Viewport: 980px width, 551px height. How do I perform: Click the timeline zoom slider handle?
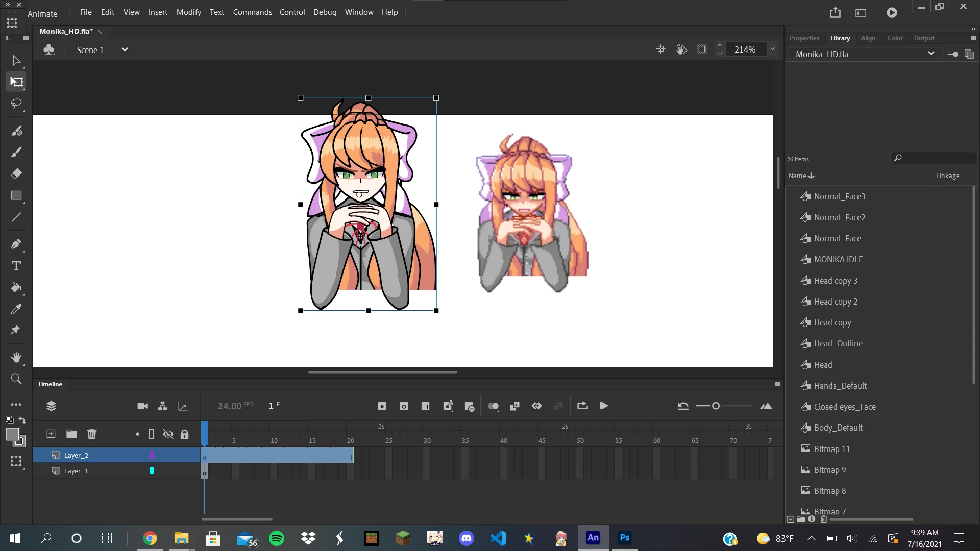[x=716, y=406]
